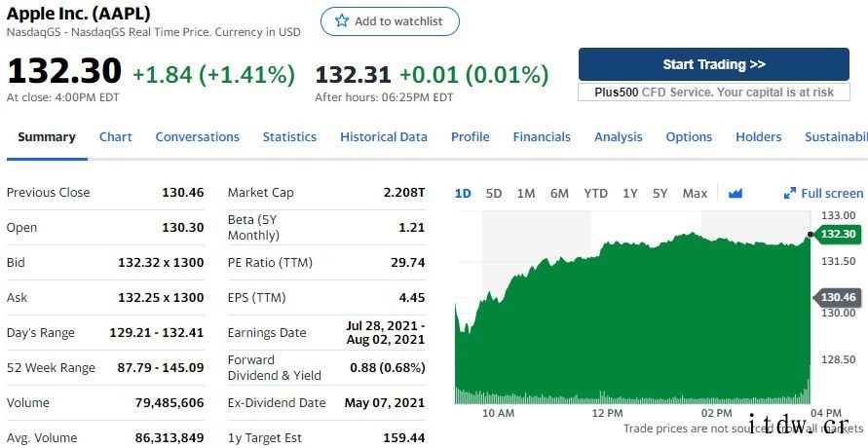Switch chart to 1Y range
Image resolution: width=868 pixels, height=448 pixels.
[x=630, y=194]
